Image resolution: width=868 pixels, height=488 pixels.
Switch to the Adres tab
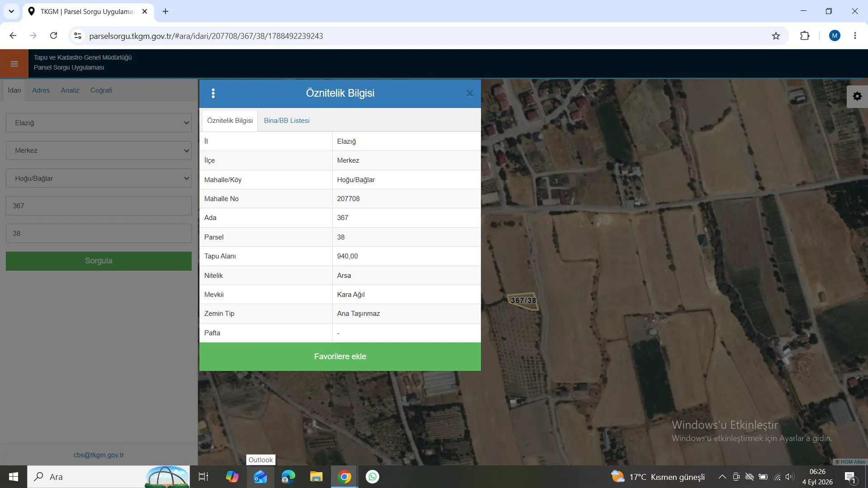tap(41, 90)
